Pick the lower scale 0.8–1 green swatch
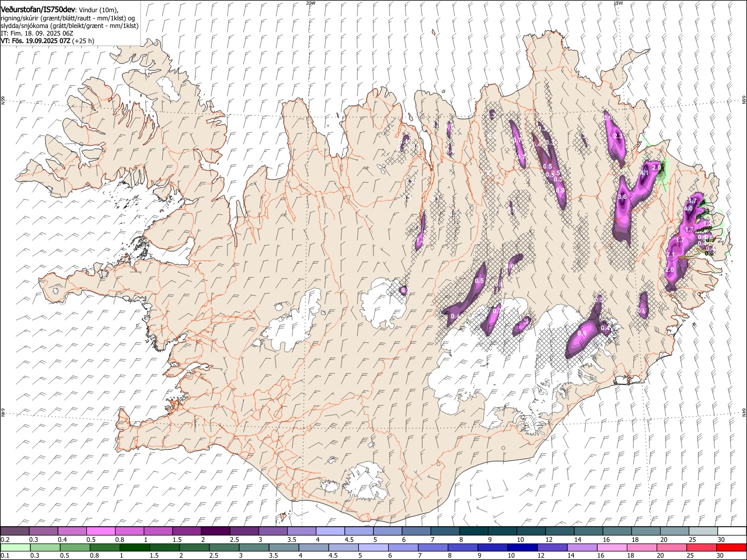This screenshot has height=560, width=747. pos(104,548)
